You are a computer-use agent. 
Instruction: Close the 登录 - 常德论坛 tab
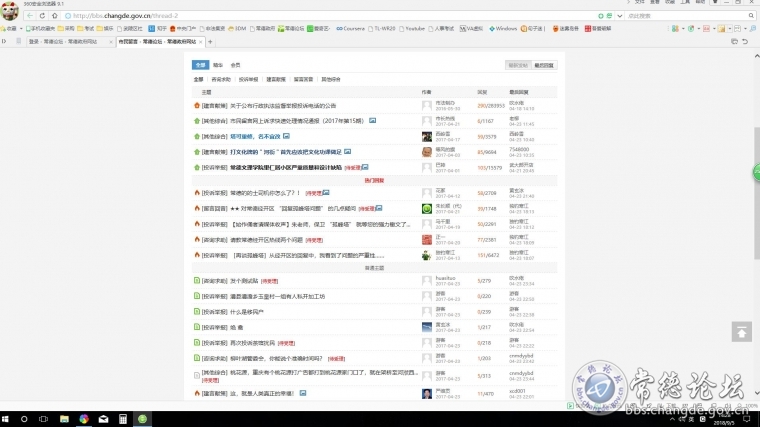(x=111, y=42)
